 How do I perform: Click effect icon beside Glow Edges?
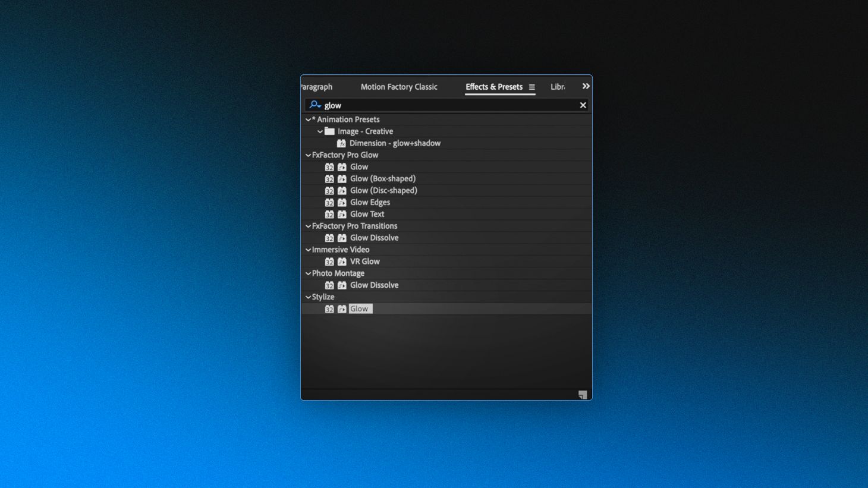[x=342, y=203]
